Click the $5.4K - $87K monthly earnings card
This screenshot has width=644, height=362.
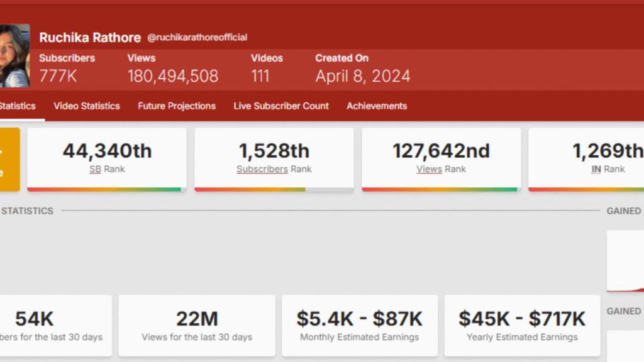point(359,326)
